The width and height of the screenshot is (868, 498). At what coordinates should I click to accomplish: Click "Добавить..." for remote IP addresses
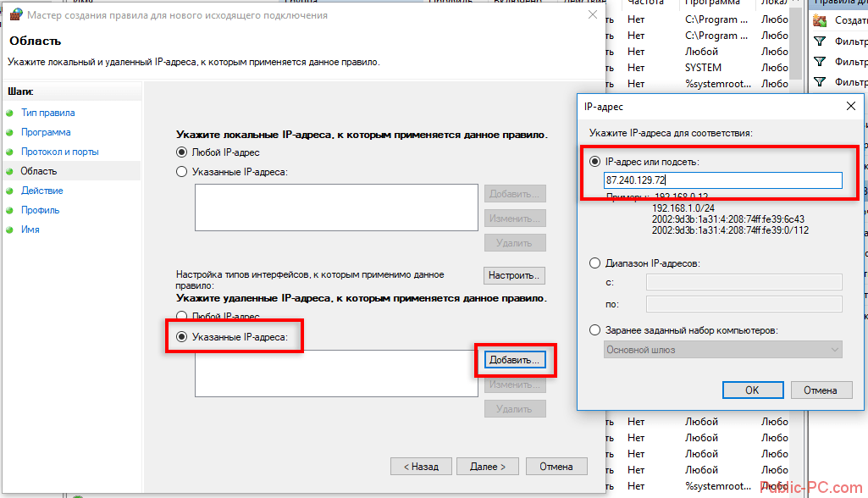point(515,360)
